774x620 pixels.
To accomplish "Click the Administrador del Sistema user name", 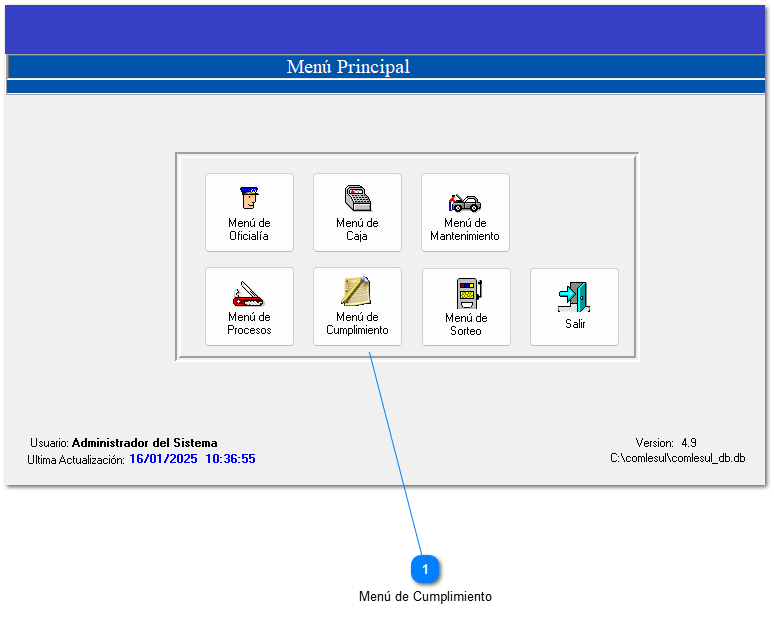I will (x=144, y=443).
